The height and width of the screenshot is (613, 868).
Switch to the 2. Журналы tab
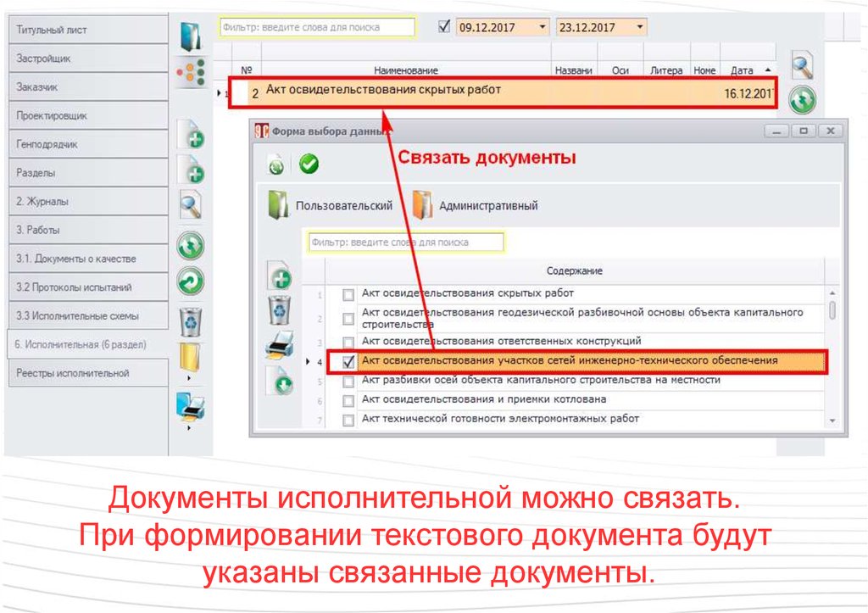[x=88, y=202]
